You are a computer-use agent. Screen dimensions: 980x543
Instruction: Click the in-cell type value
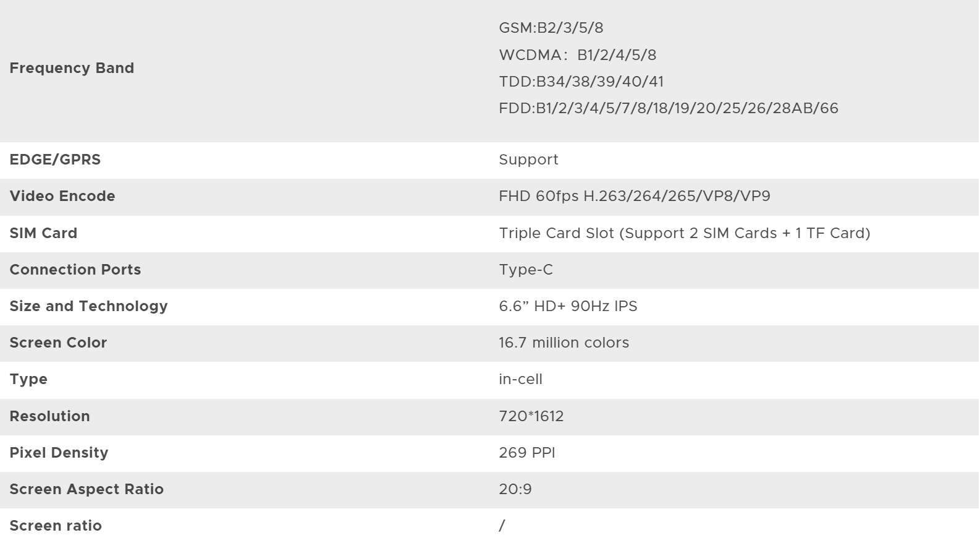pyautogui.click(x=520, y=379)
